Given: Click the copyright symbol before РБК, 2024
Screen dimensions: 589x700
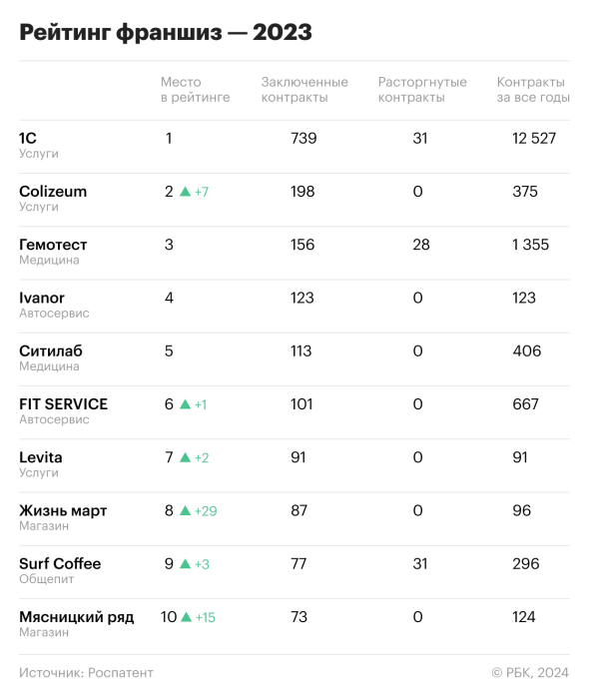Looking at the screenshot, I should click(497, 673).
